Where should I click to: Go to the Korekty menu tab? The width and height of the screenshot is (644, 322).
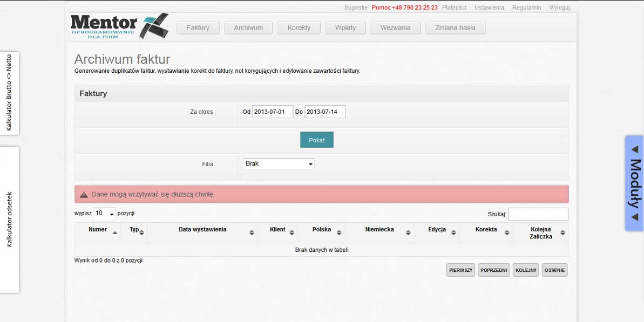coord(299,28)
